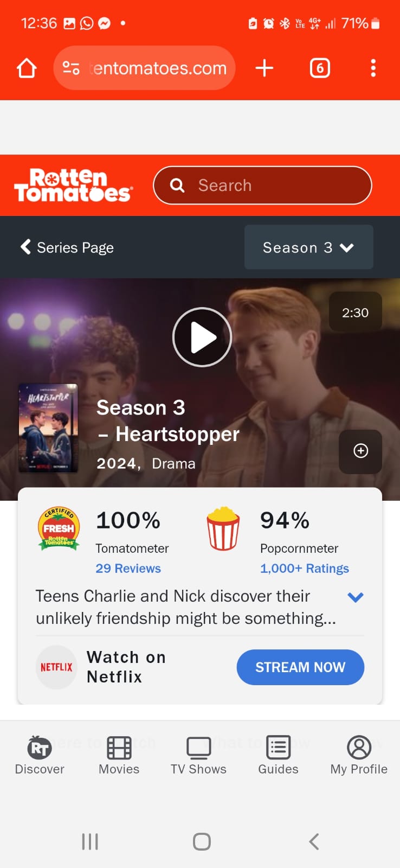The image size is (400, 868).
Task: Tap the Popcornmeter popcorn bucket icon
Action: [223, 529]
